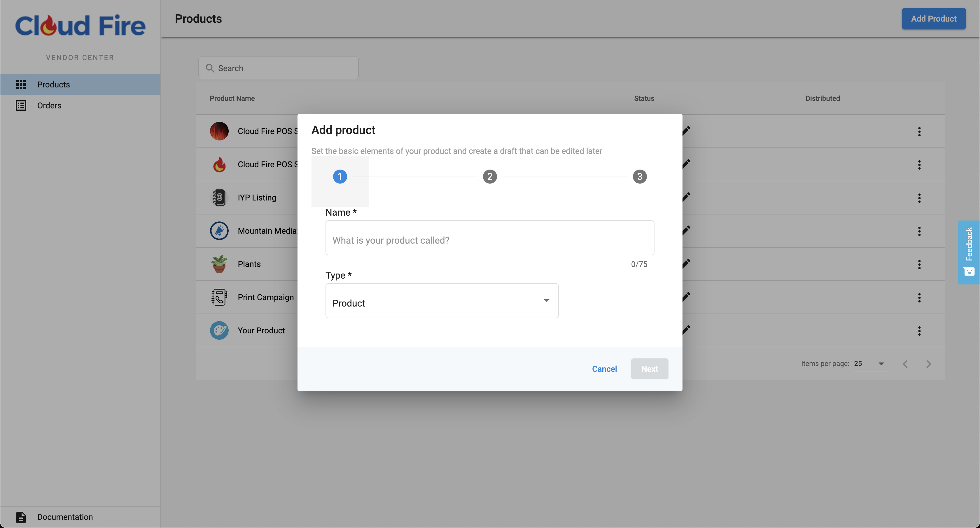Click the Orders list icon in sidebar
The width and height of the screenshot is (980, 528).
[x=21, y=105]
